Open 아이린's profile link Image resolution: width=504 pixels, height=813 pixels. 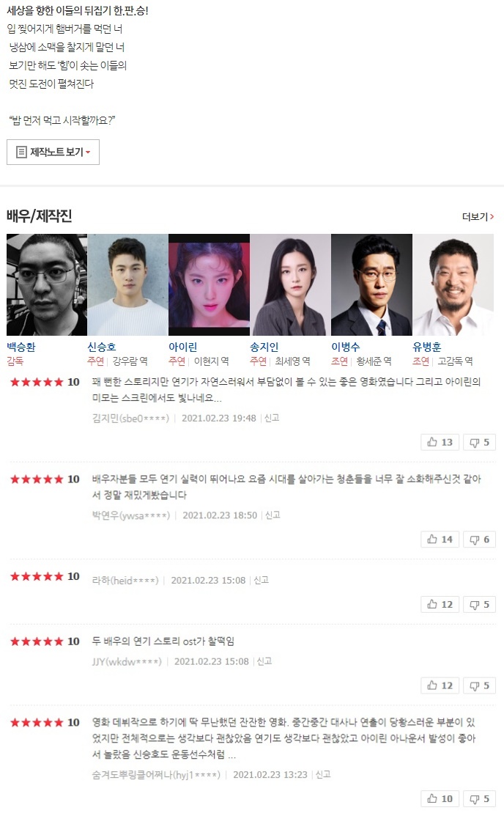tap(183, 347)
